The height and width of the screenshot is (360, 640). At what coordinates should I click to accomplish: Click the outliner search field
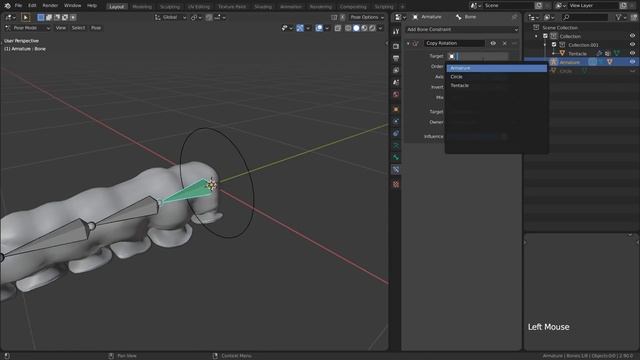[x=585, y=17]
